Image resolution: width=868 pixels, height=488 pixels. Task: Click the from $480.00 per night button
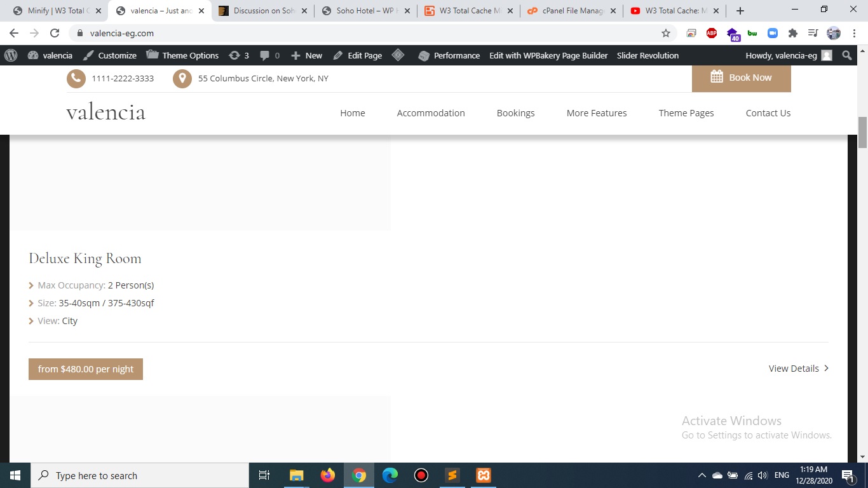pyautogui.click(x=86, y=369)
